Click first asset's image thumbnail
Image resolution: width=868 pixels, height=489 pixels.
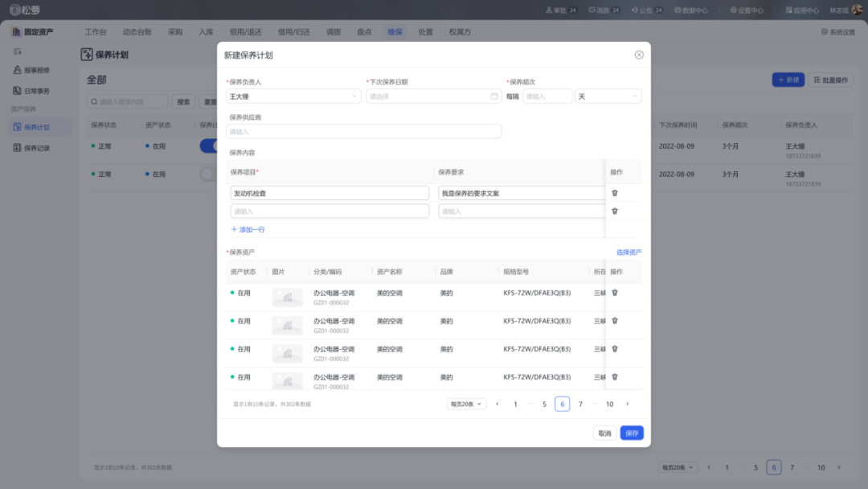[287, 298]
